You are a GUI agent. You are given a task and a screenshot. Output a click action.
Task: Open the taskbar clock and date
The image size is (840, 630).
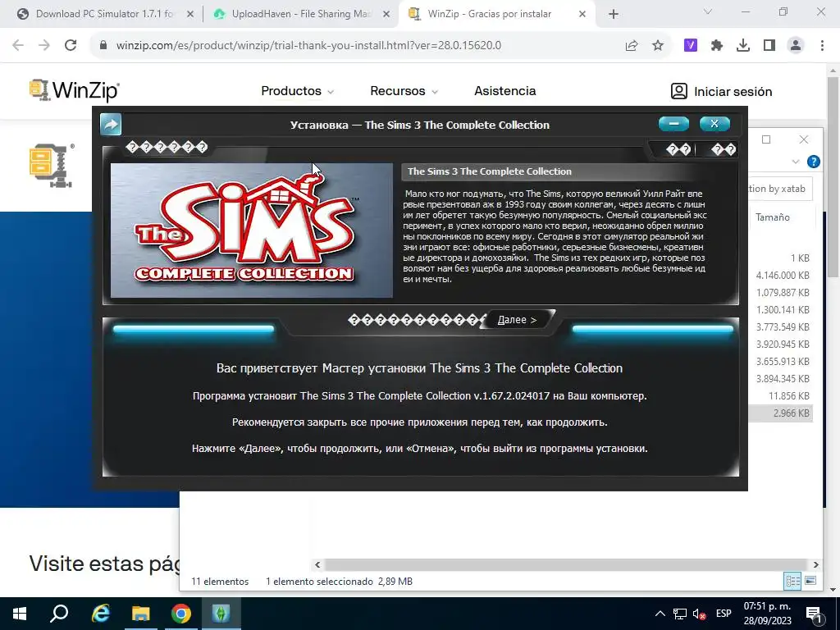click(767, 614)
